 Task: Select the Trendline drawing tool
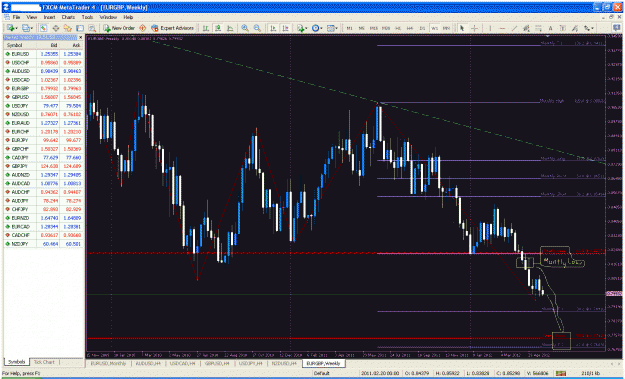(x=514, y=28)
